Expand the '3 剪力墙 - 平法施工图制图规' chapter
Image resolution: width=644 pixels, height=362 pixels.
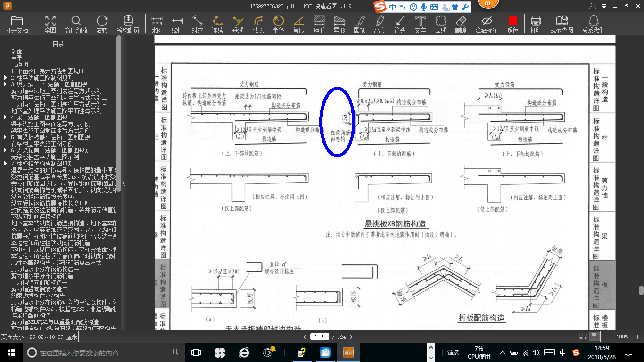(x=5, y=84)
